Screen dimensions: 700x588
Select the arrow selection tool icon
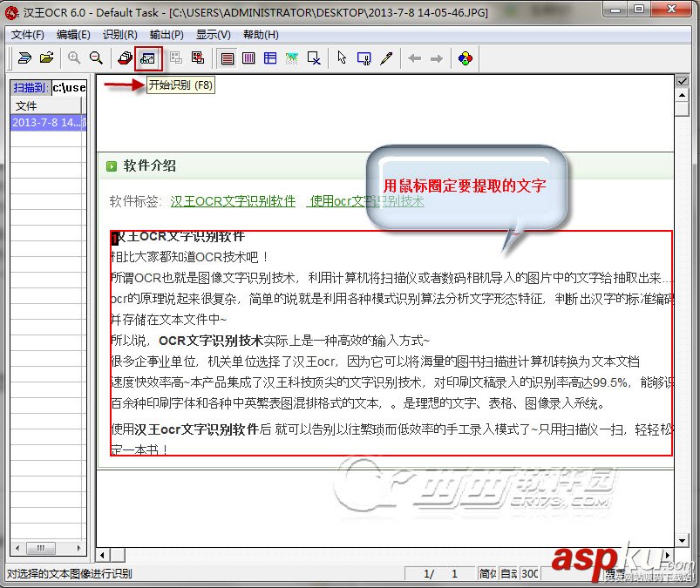click(342, 58)
